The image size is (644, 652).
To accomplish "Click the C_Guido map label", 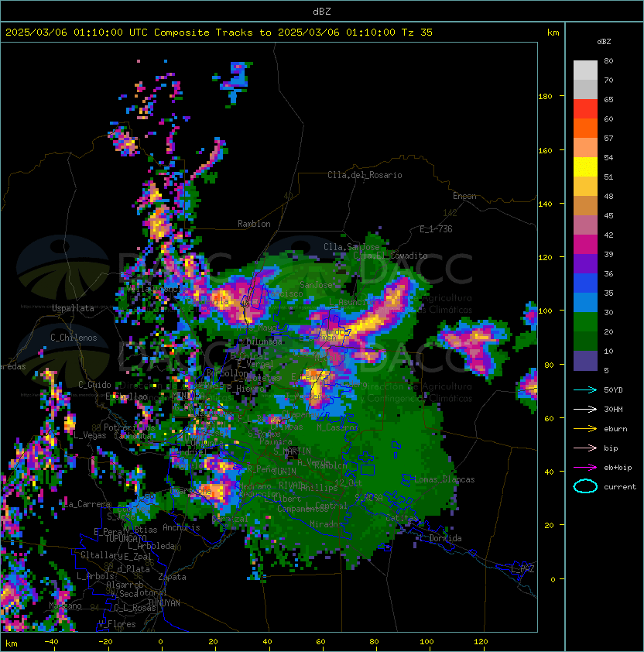I will [x=94, y=385].
